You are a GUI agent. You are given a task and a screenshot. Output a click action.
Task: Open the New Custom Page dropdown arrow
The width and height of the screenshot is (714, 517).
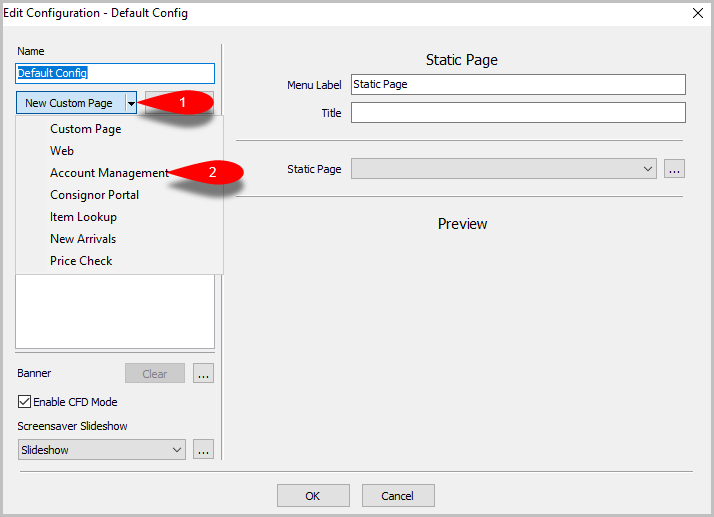click(x=131, y=103)
